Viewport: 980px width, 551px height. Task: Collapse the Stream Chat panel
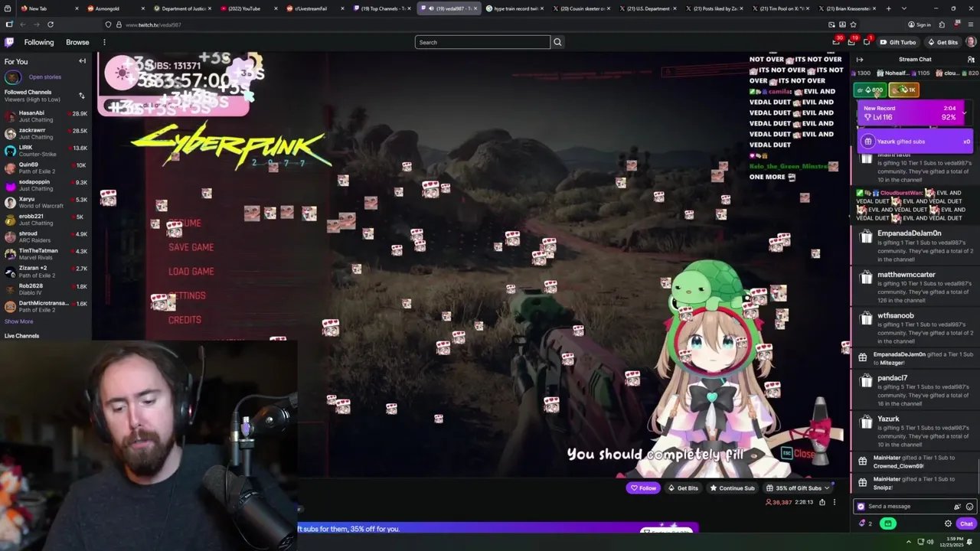click(859, 60)
